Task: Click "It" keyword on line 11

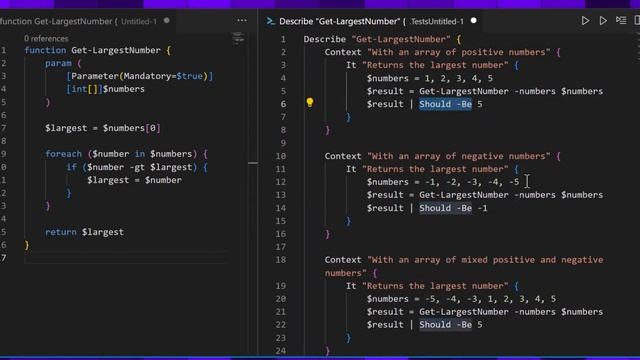Action: (351, 169)
